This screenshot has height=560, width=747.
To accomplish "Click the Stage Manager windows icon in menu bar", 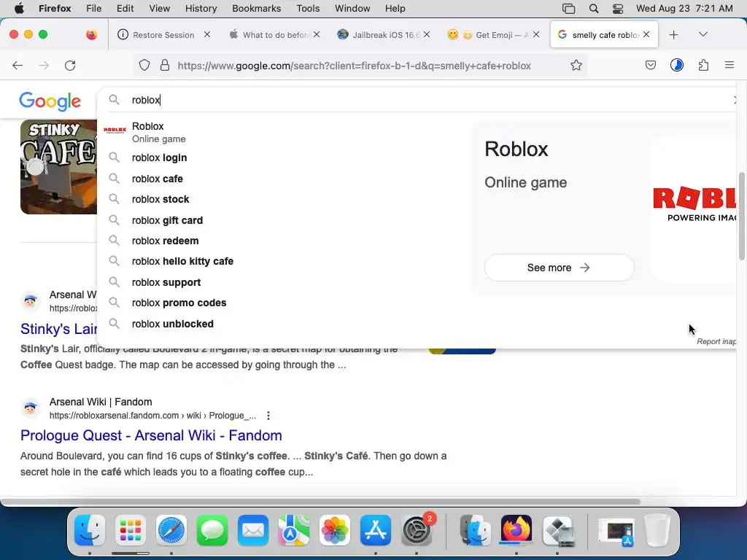I will click(568, 9).
